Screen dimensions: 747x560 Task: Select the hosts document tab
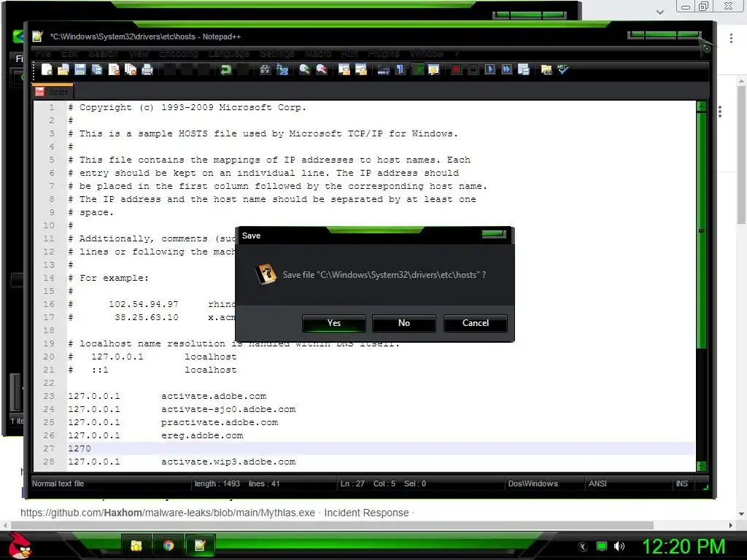tap(53, 91)
